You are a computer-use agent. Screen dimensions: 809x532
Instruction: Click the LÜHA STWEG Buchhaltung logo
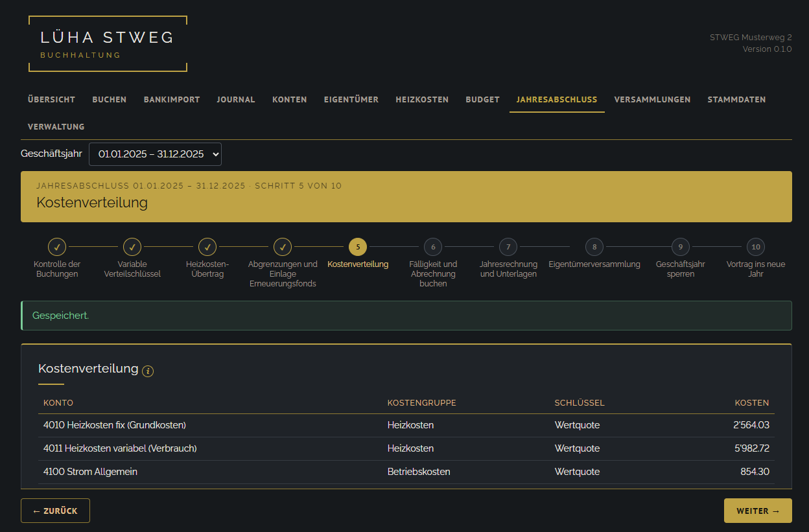(x=108, y=43)
